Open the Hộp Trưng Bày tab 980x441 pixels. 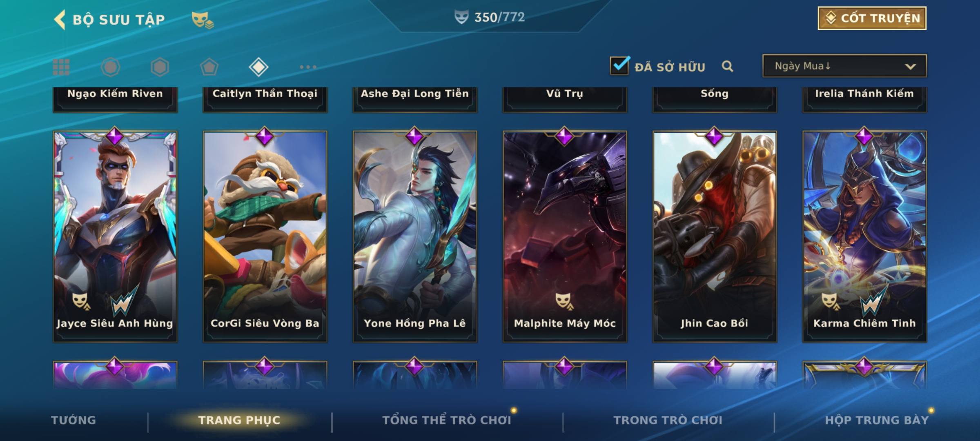click(877, 420)
